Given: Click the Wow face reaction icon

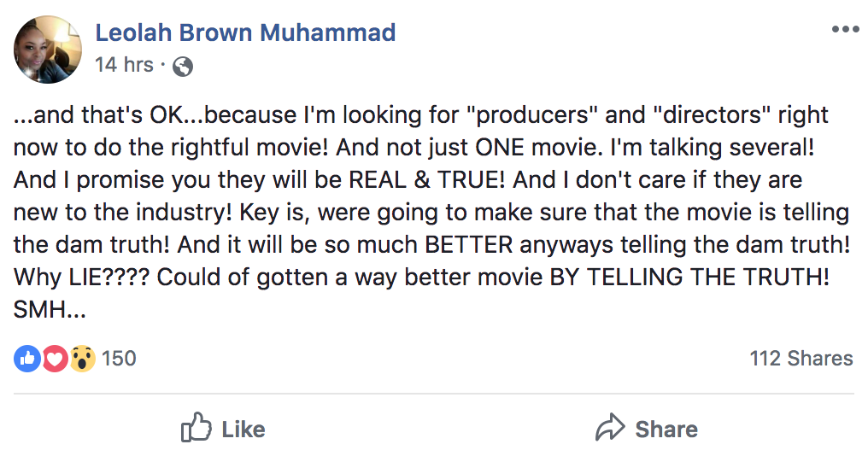Looking at the screenshot, I should [82, 359].
